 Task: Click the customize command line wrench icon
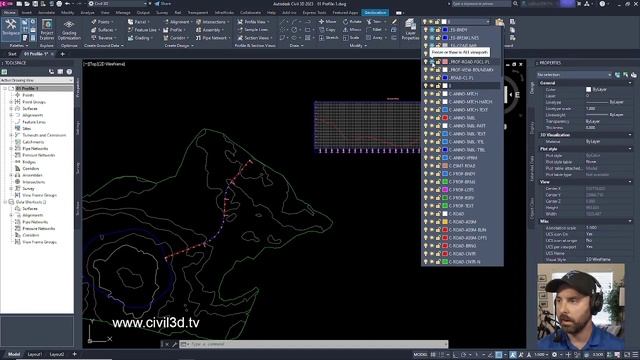point(175,344)
